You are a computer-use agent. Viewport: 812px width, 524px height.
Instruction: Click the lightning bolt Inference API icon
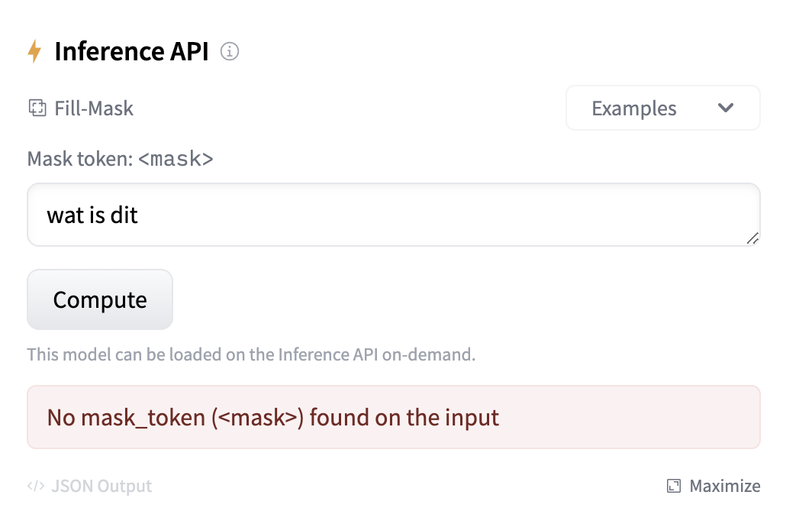click(34, 52)
